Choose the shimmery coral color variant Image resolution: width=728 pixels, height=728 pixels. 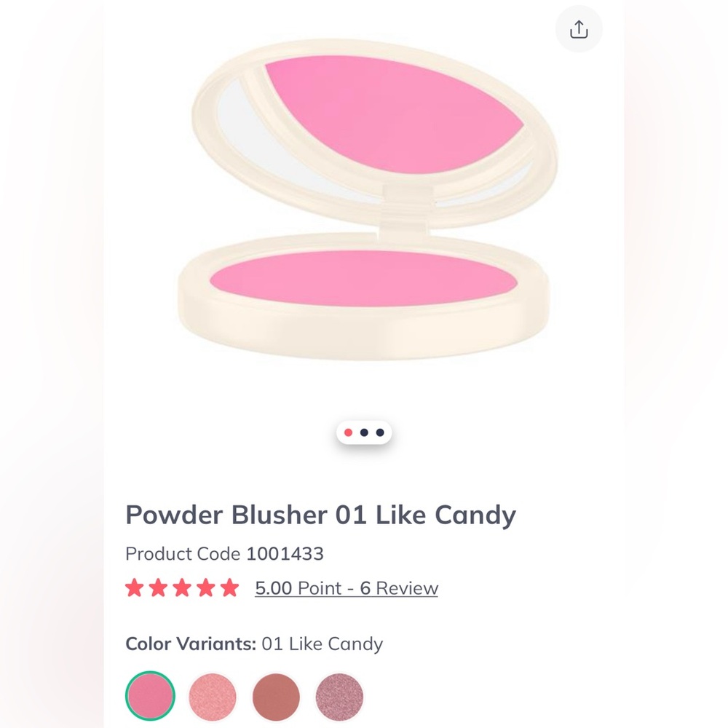point(213,696)
